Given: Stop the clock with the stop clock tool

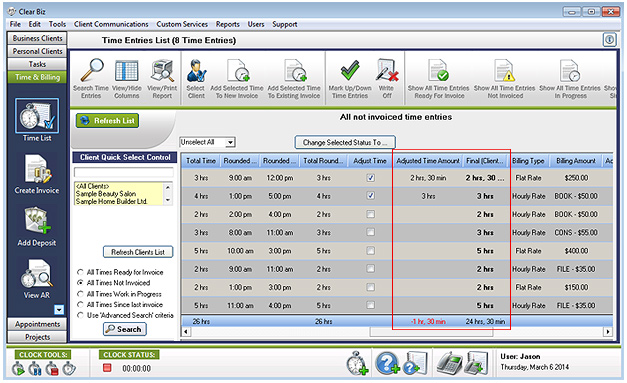Looking at the screenshot, I should [x=52, y=369].
